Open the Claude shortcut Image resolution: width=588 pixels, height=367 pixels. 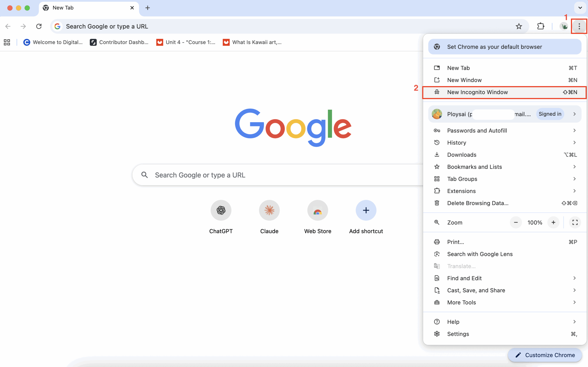(269, 210)
